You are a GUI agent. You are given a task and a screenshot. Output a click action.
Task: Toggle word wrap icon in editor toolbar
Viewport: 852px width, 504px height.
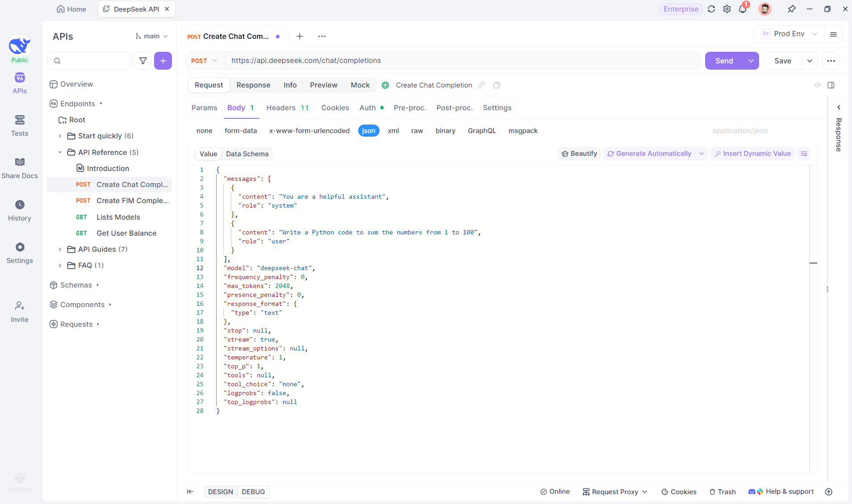804,154
